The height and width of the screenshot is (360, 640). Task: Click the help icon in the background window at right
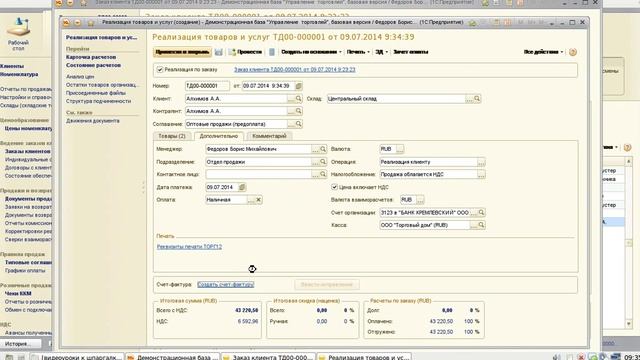click(x=627, y=147)
